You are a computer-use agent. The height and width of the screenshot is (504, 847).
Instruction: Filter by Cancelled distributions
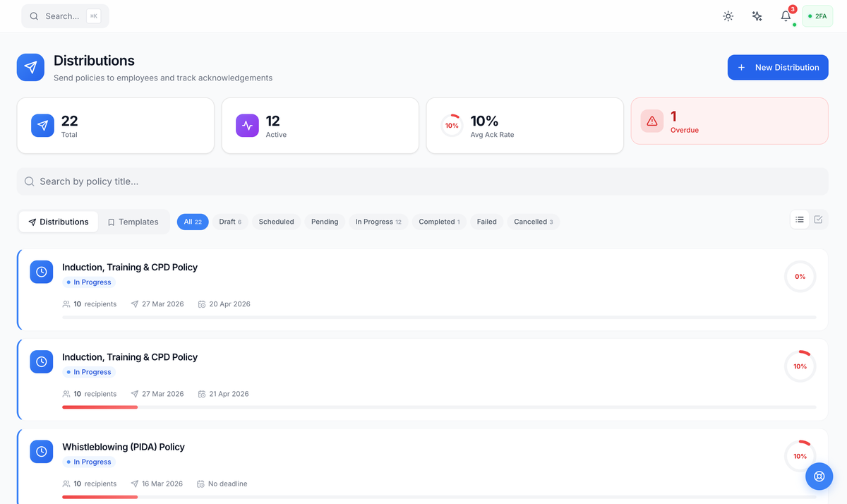tap(533, 222)
